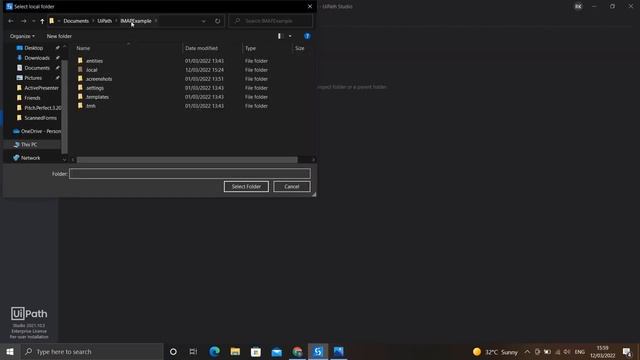This screenshot has width=640, height=360.
Task: Navigate to UiPath in the address bar
Action: (104, 21)
